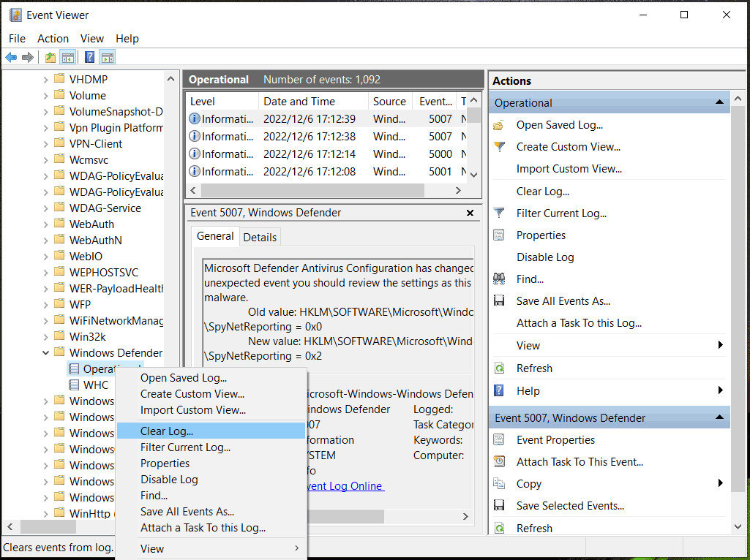The image size is (750, 560).
Task: Select the WDAG-Service tree item
Action: [x=105, y=208]
